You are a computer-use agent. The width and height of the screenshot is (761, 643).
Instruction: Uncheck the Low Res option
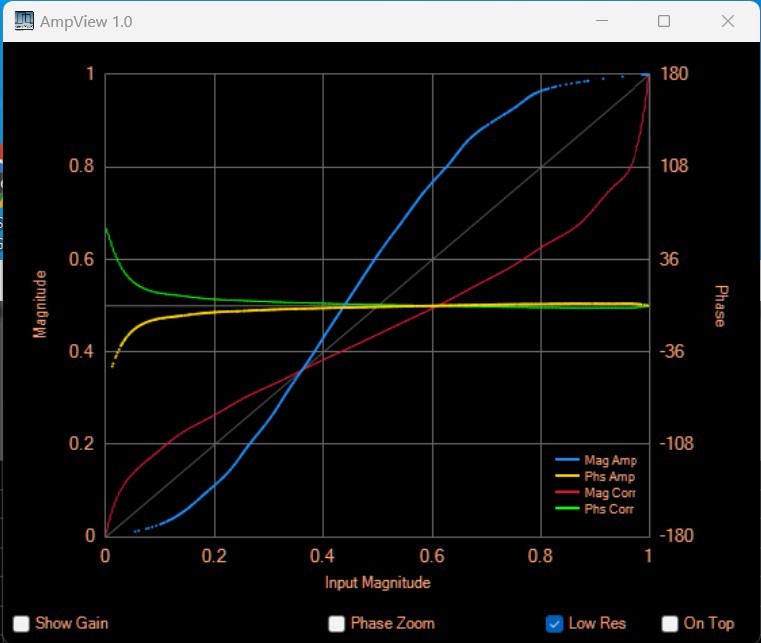555,623
